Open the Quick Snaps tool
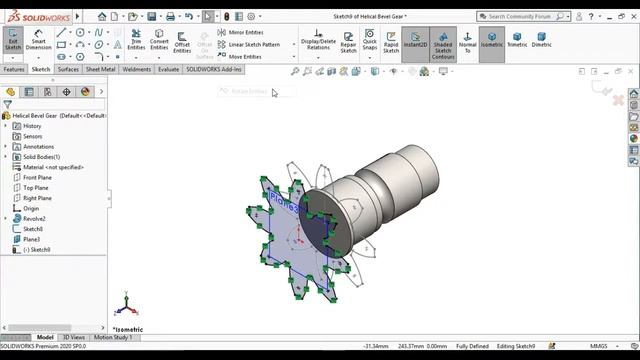Image resolution: width=640 pixels, height=360 pixels. [x=369, y=39]
